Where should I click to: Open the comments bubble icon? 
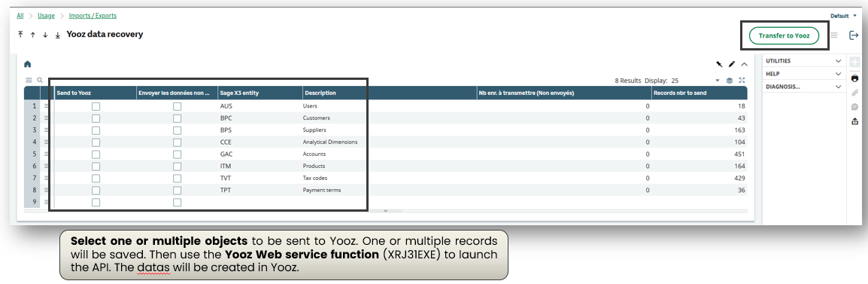[x=854, y=106]
